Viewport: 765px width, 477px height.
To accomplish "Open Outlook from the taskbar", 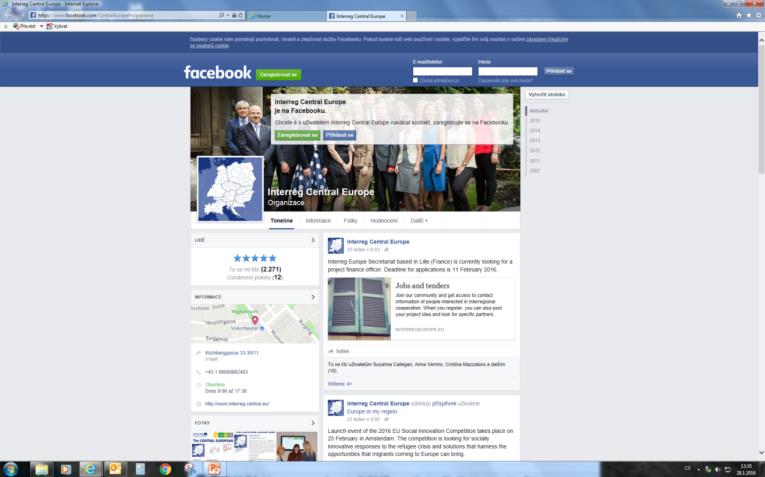I will [115, 469].
